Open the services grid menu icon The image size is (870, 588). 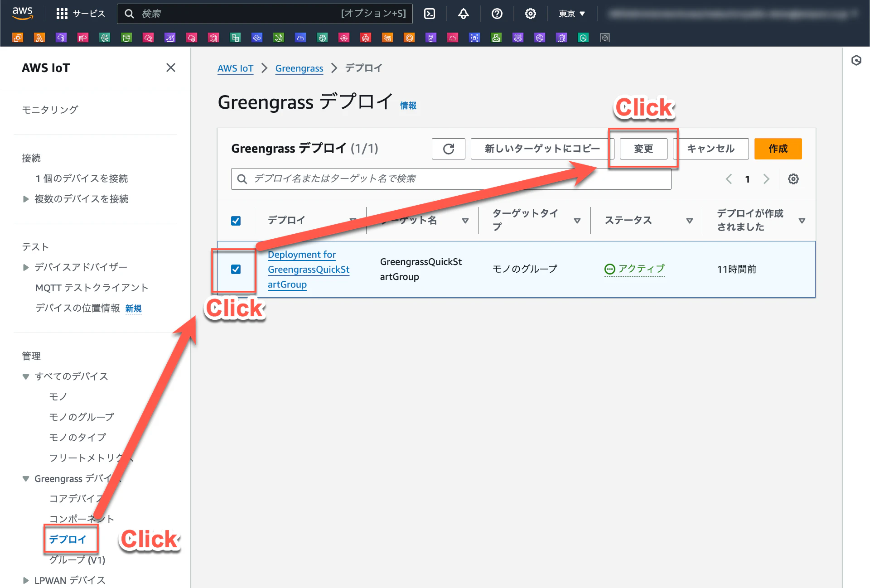[x=62, y=14]
